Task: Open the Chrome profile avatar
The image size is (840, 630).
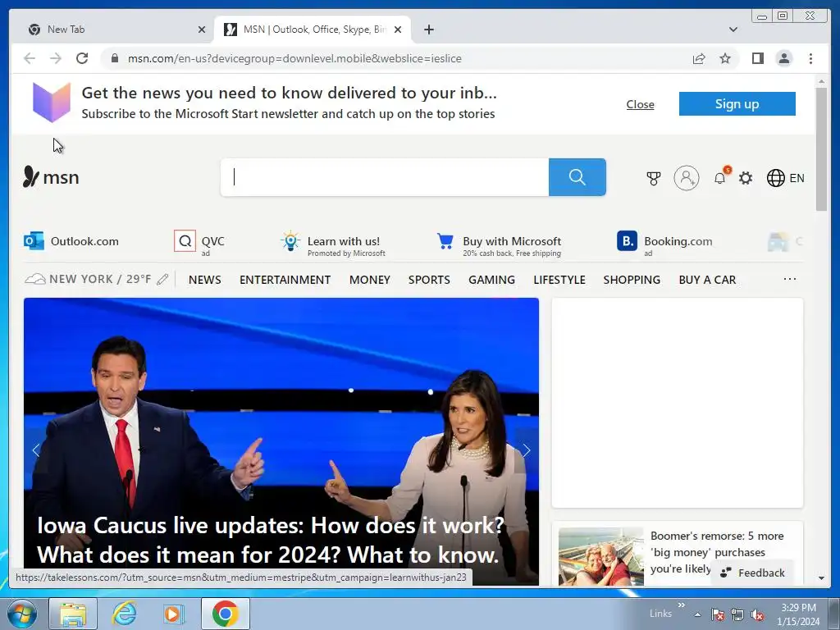Action: pos(783,58)
